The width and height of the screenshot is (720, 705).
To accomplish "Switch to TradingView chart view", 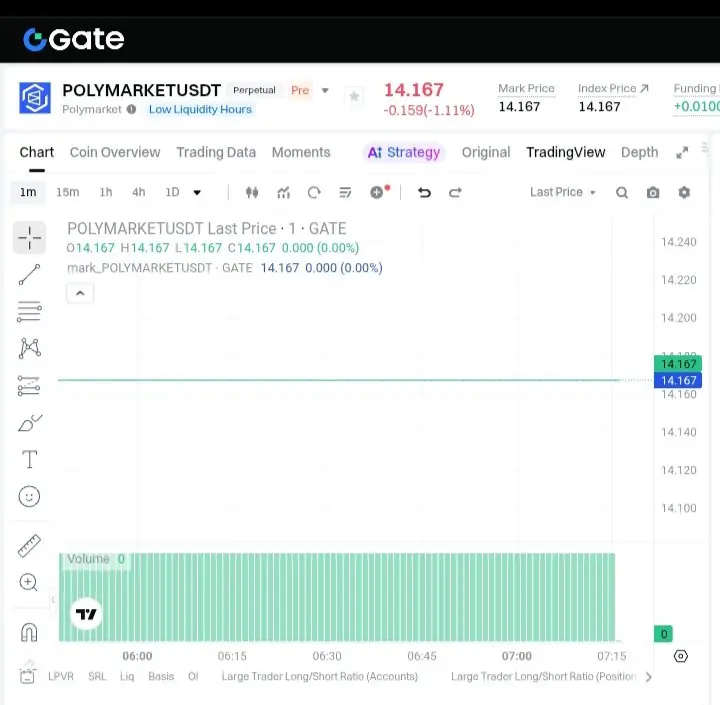I will [566, 152].
